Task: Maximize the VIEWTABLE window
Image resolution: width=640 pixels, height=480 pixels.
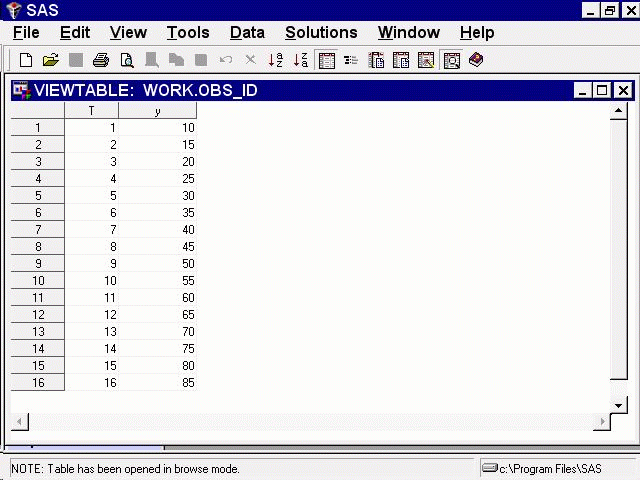Action: [x=602, y=90]
